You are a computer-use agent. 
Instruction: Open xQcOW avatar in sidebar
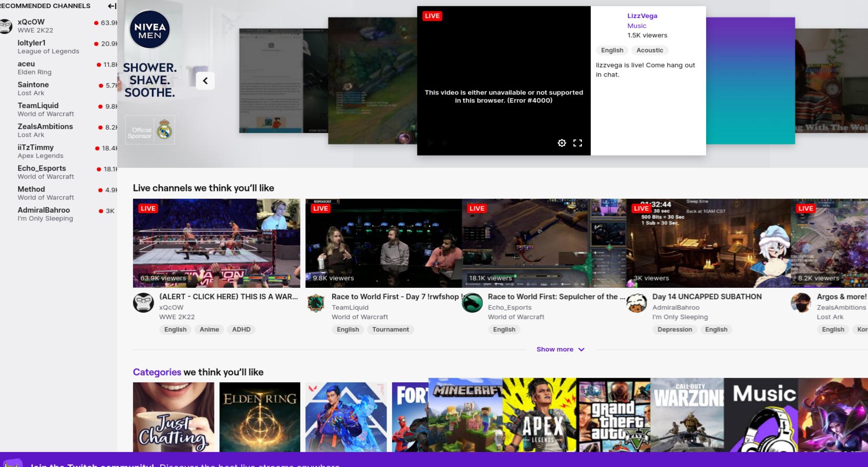[6, 26]
